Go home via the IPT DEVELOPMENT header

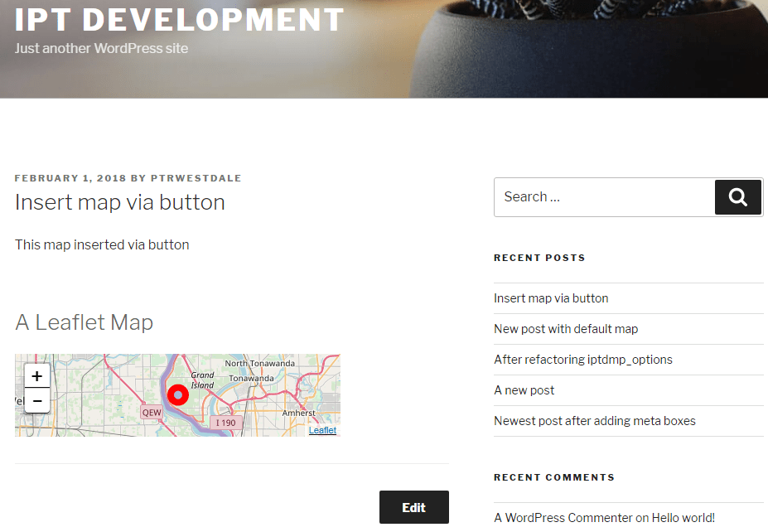(178, 19)
